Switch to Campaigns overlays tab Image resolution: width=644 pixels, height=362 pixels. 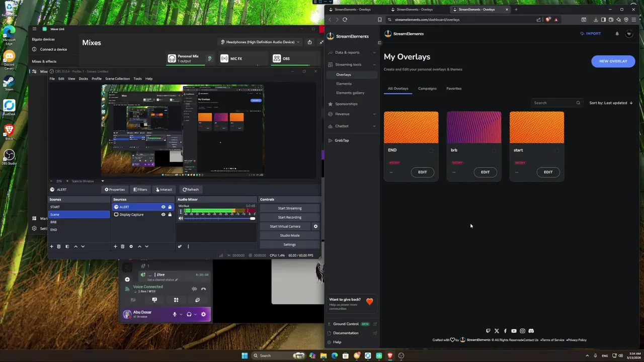click(427, 88)
